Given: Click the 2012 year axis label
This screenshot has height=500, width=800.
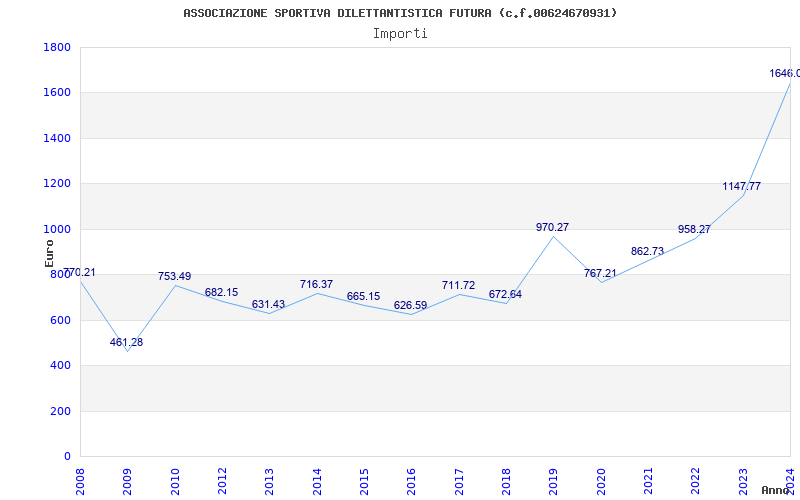Looking at the screenshot, I should click(222, 482).
